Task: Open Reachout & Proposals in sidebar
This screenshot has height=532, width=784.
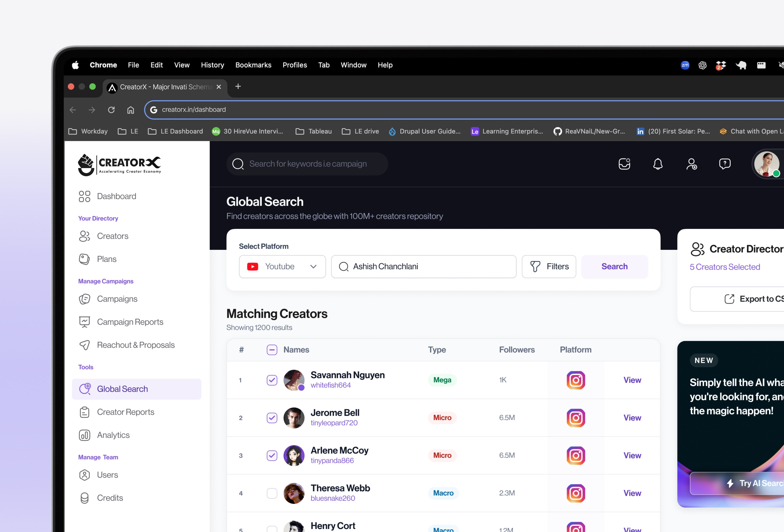Action: (127, 345)
